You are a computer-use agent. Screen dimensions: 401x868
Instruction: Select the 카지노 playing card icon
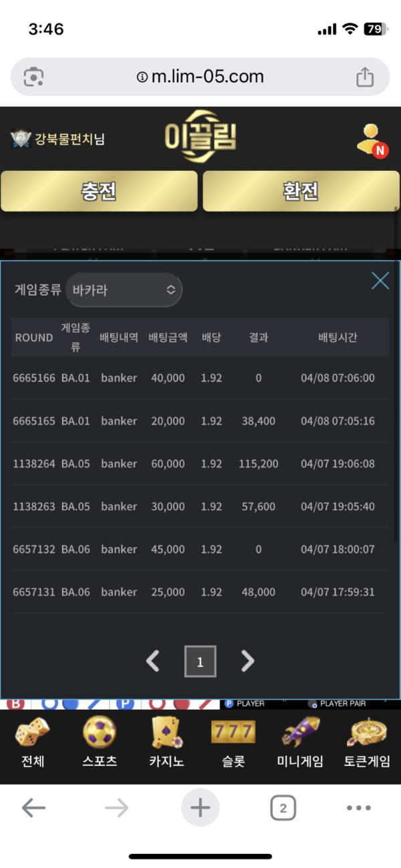166,732
